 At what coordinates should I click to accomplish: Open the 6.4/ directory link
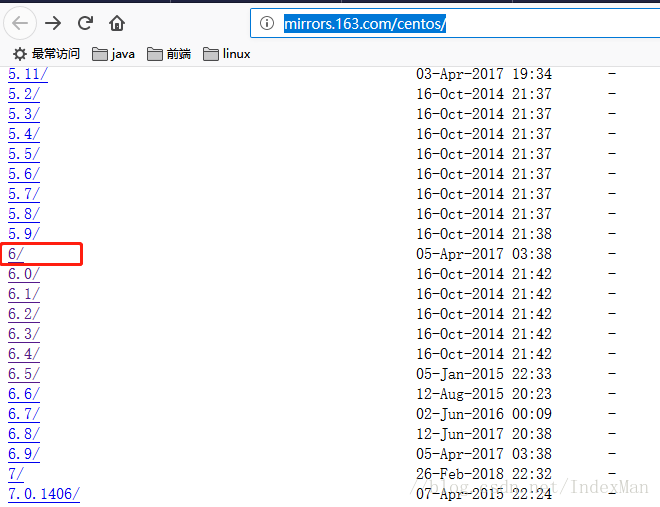(24, 354)
